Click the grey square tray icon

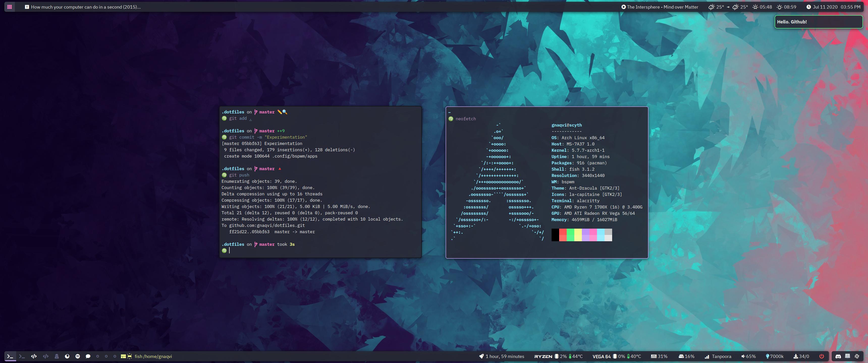[848, 356]
